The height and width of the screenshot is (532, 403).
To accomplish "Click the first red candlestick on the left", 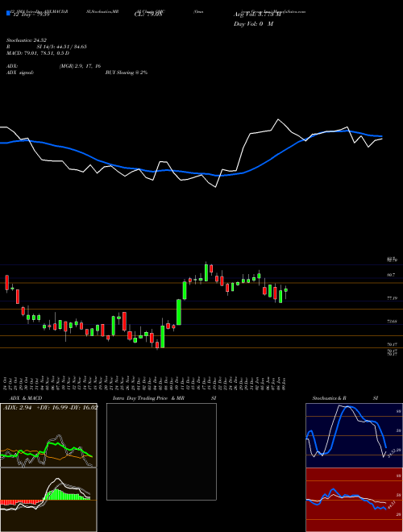I will [x=6, y=283].
